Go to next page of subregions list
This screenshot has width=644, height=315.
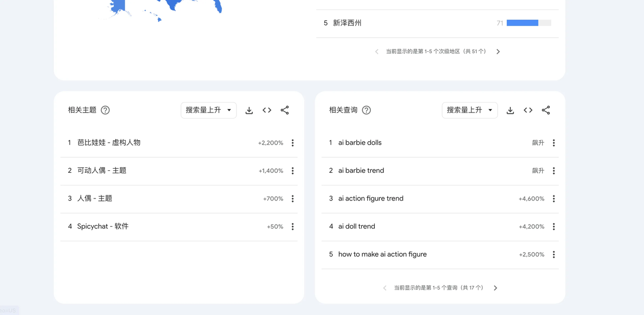click(x=498, y=51)
